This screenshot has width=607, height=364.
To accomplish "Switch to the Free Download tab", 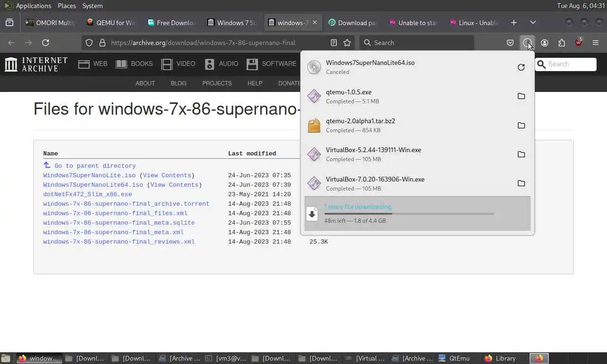I will pyautogui.click(x=172, y=22).
